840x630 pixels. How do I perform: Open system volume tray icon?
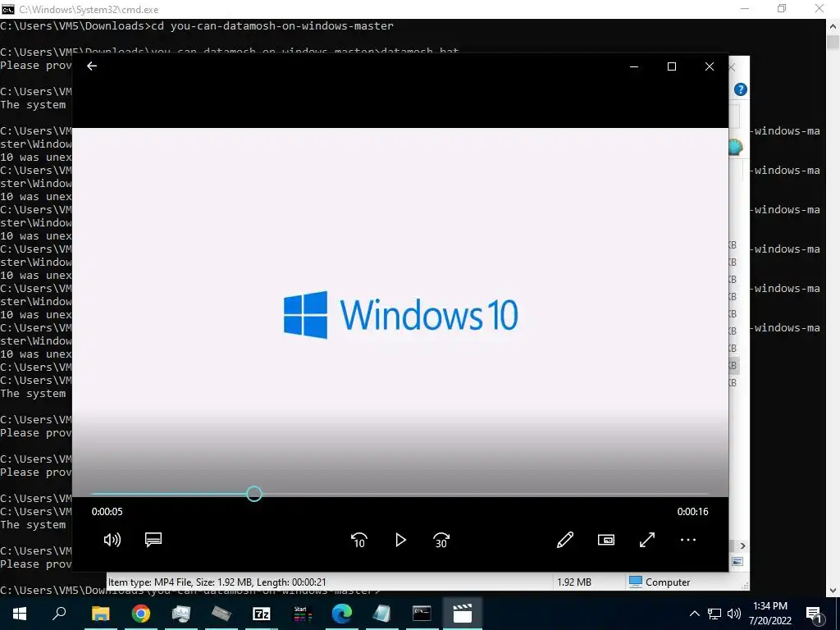tap(734, 614)
